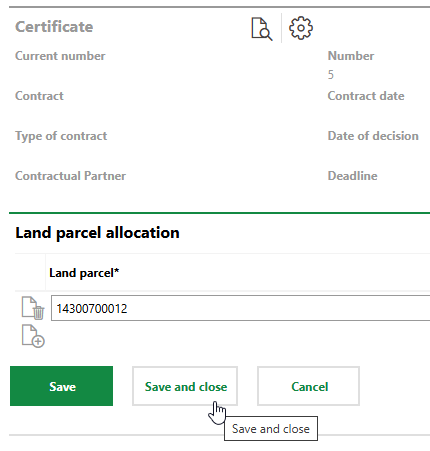
Task: Select the Land parcel allocation heading
Action: click(x=97, y=232)
